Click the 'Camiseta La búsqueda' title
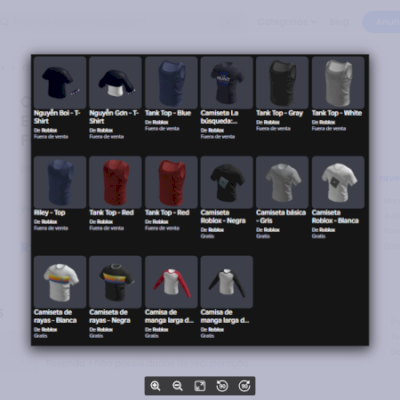400x400 pixels. 220,117
